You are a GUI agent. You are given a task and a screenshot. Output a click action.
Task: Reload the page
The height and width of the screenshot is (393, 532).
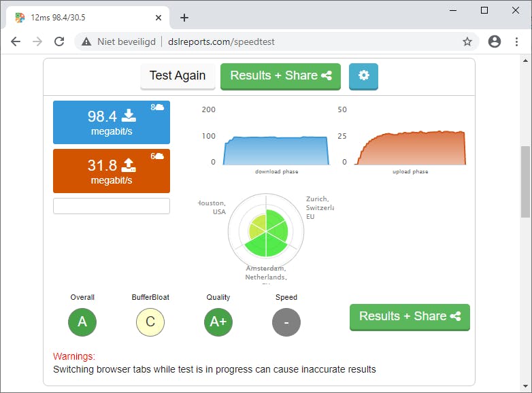coord(59,41)
